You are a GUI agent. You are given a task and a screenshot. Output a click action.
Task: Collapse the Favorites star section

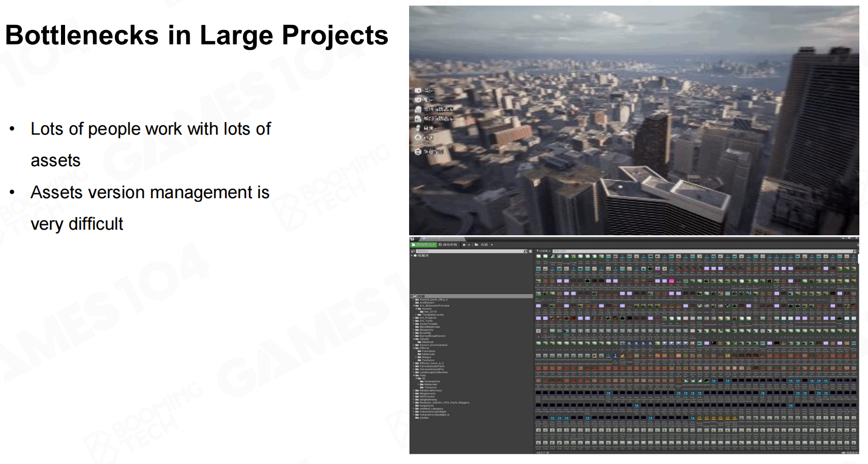coord(412,256)
